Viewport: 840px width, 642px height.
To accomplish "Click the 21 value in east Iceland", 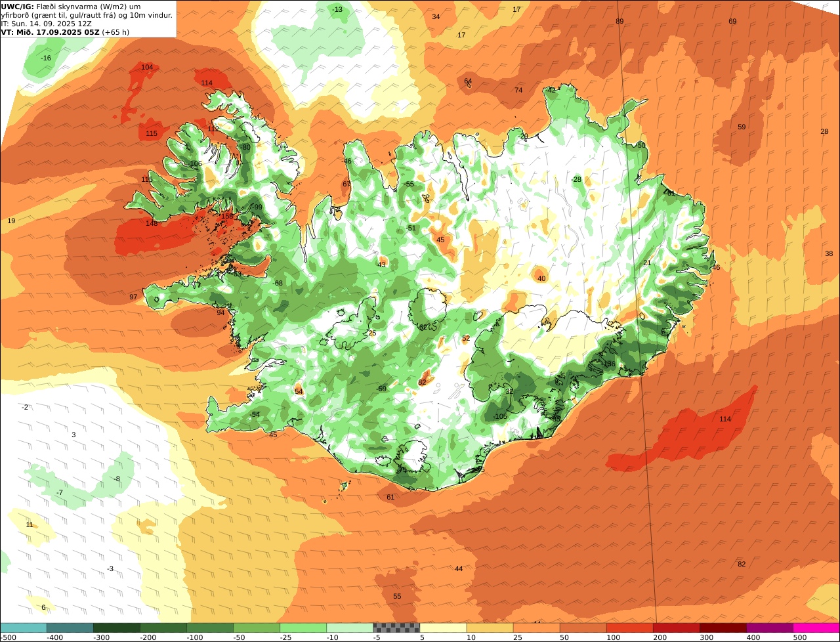I will [647, 263].
